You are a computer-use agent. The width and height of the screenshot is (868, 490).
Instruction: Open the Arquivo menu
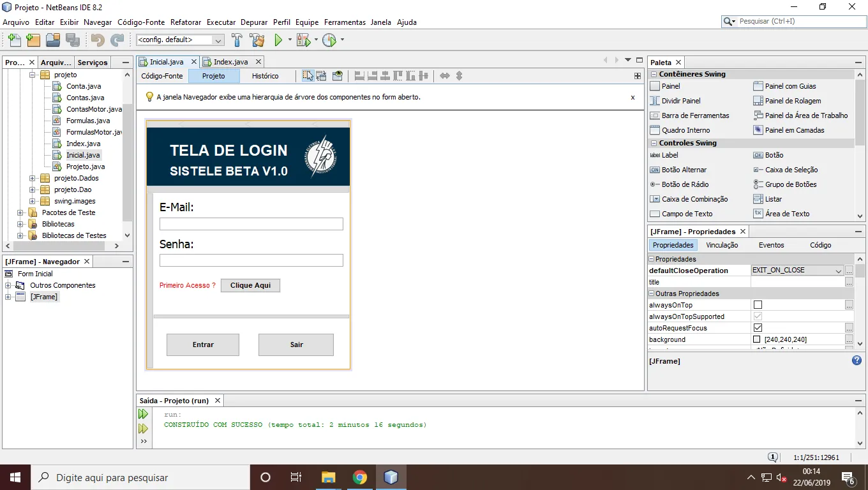click(16, 22)
